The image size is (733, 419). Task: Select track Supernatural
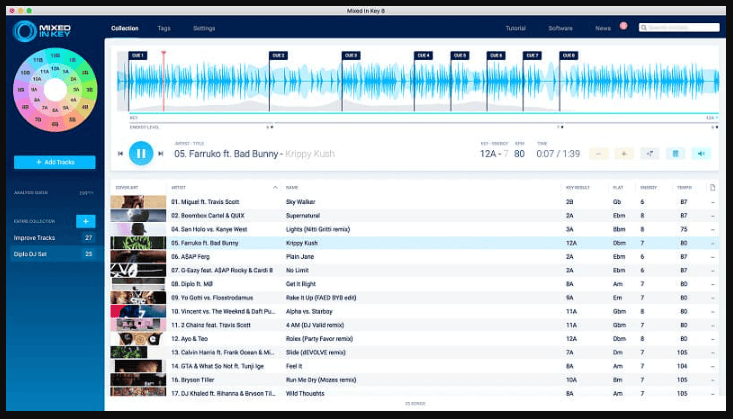pyautogui.click(x=303, y=216)
